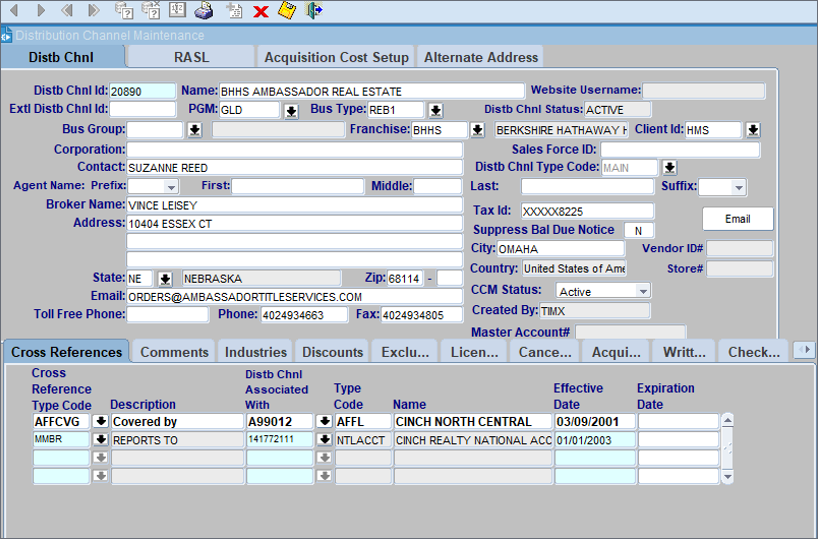Open the Comments tab
Viewport: 818px width, 539px height.
click(174, 352)
